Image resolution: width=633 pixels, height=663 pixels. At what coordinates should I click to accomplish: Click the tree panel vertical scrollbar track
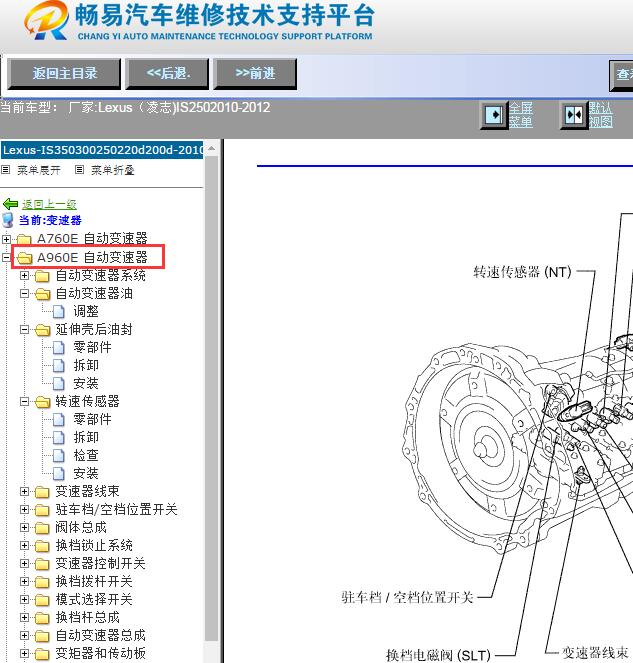coord(211,400)
